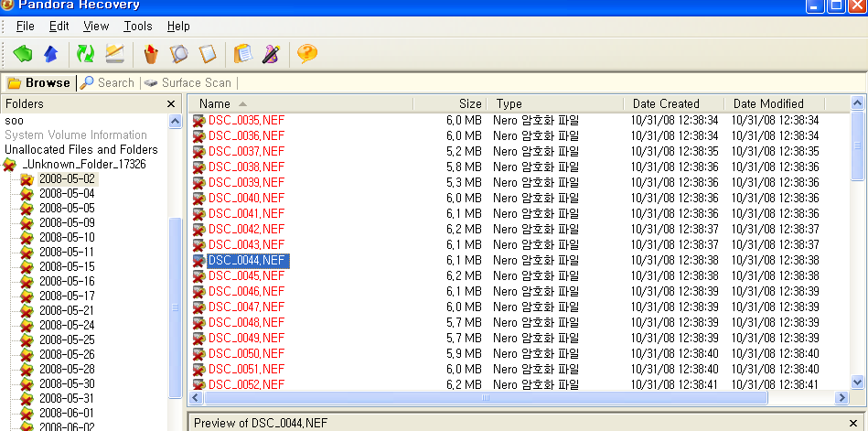Click the blue Up one level arrow icon
Image resolution: width=868 pixels, height=431 pixels.
51,54
